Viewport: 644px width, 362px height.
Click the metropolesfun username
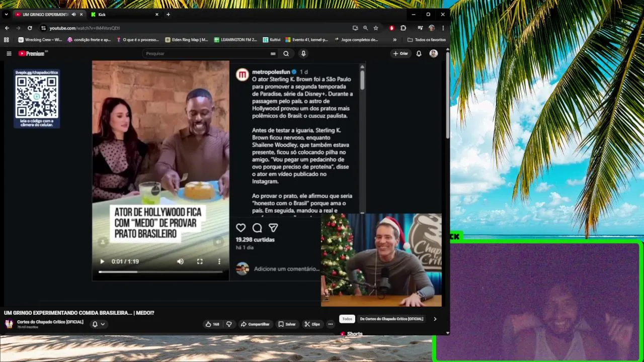click(x=271, y=72)
